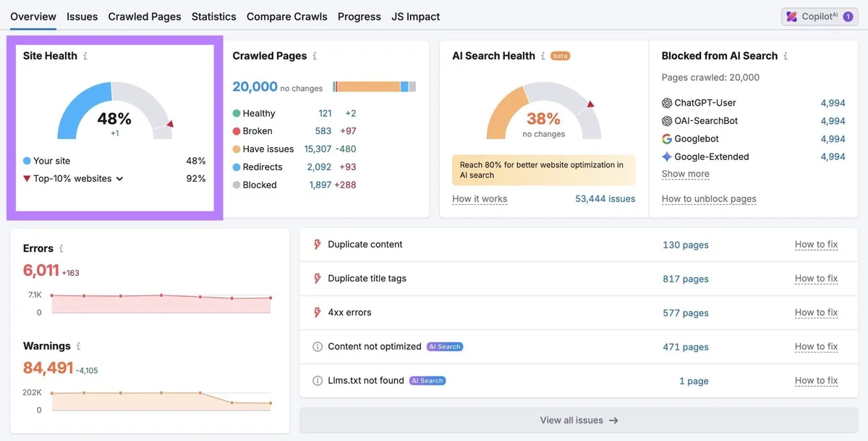Screen dimensions: 868x441
Task: Switch to the Issues tab
Action: [x=82, y=16]
